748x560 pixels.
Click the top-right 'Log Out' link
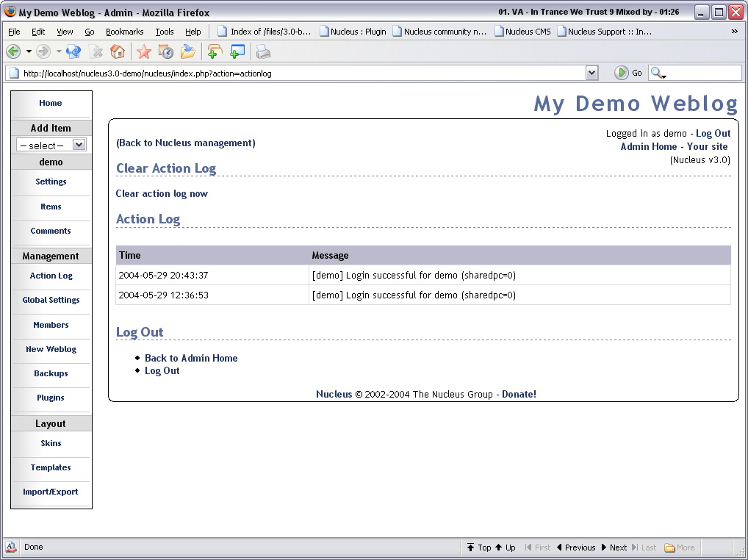713,133
